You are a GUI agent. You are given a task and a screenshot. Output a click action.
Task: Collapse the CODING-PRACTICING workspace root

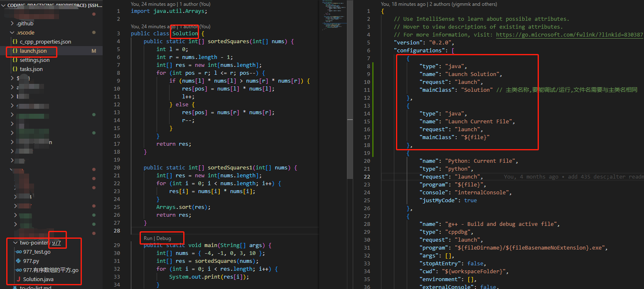point(4,5)
